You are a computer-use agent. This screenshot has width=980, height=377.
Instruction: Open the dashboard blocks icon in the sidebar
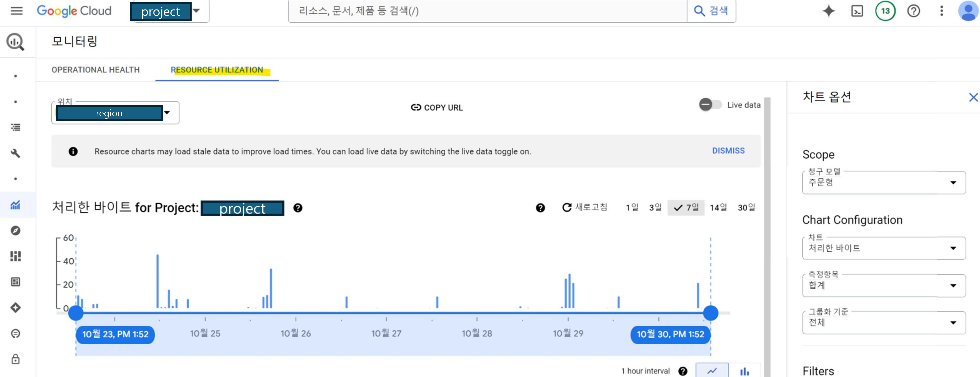pos(16,256)
